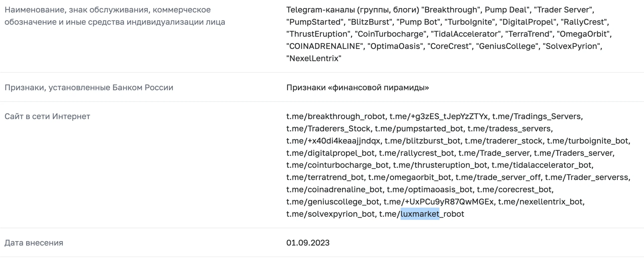
Task: Select the "GeniusCollege" channel name
Action: point(507,46)
